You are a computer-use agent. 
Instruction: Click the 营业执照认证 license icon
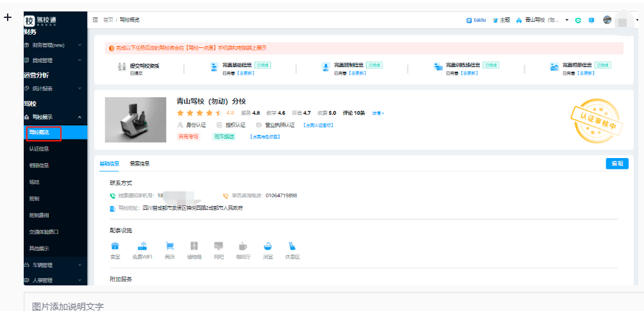pyautogui.click(x=259, y=125)
